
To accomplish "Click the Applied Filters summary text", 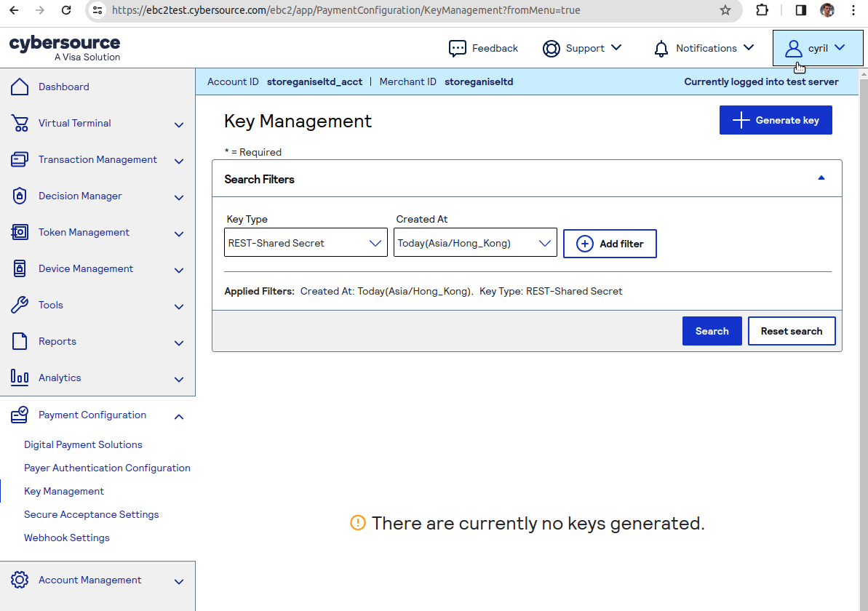I will click(x=423, y=291).
